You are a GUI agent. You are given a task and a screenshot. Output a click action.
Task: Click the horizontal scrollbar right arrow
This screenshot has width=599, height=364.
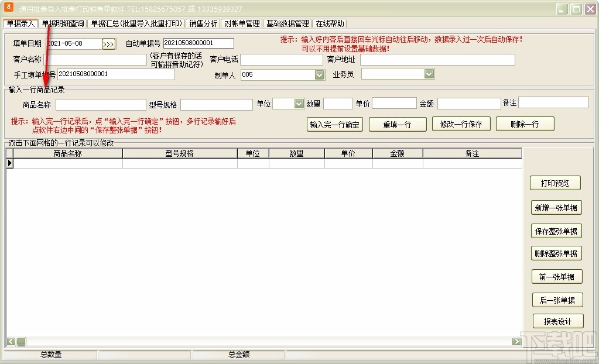tap(516, 341)
